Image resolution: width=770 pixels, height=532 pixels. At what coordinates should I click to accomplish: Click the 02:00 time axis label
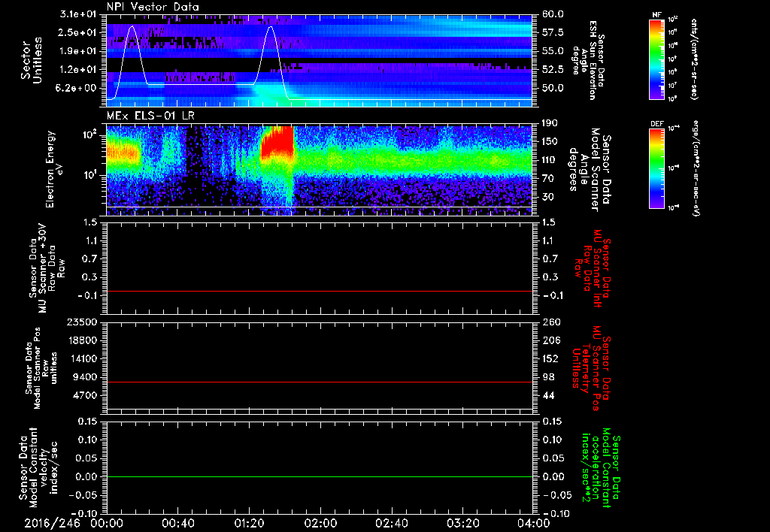click(320, 523)
